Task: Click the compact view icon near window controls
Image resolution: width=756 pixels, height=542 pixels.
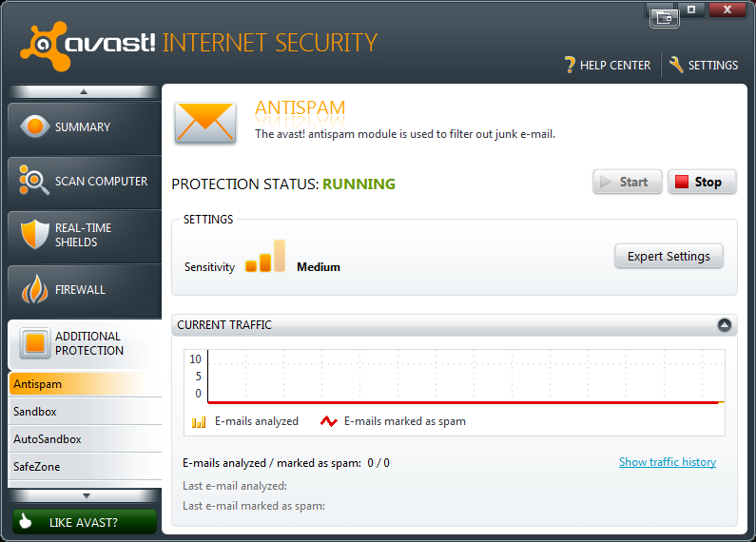Action: coord(664,18)
